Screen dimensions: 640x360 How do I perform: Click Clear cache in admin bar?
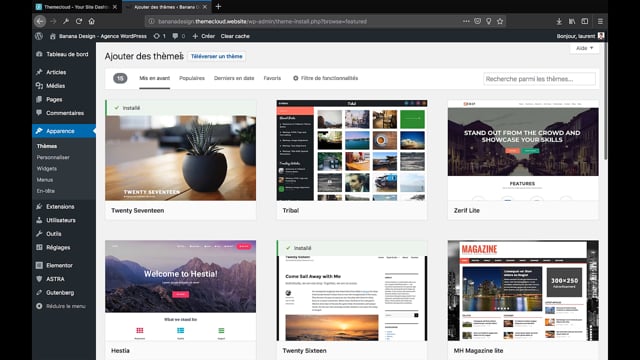click(235, 36)
